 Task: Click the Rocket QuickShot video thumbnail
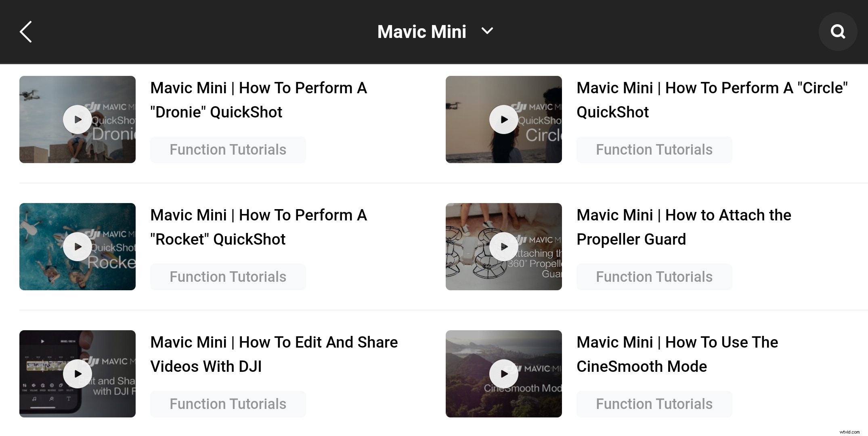click(x=77, y=246)
